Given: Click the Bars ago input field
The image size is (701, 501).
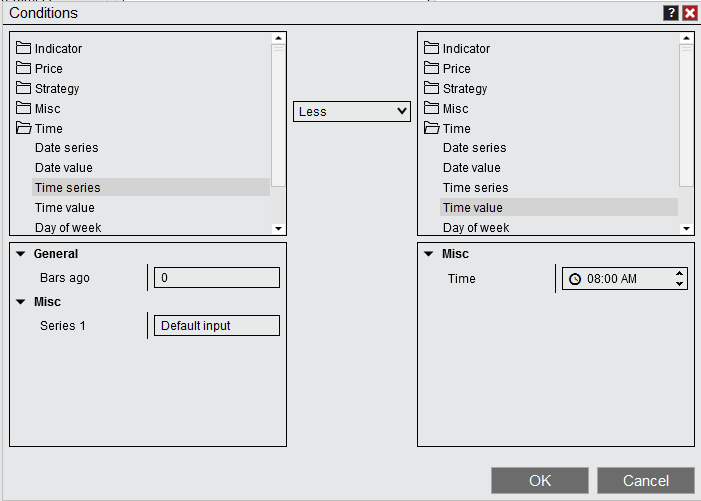Looking at the screenshot, I should tap(217, 278).
